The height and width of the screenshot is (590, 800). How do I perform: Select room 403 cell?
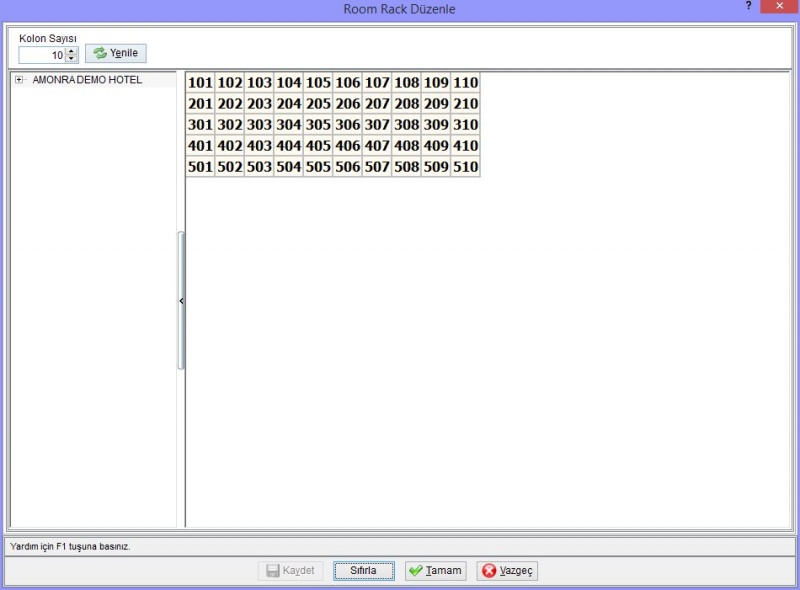pos(259,145)
